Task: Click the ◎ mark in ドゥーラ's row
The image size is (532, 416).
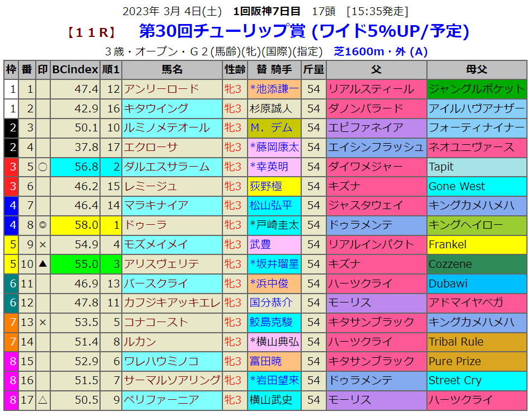Action: (x=42, y=225)
